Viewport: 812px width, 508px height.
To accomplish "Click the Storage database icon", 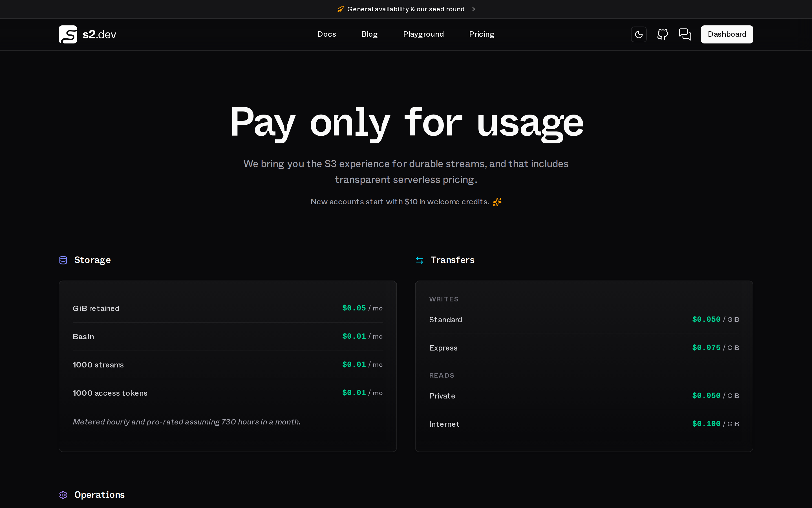I will tap(63, 260).
